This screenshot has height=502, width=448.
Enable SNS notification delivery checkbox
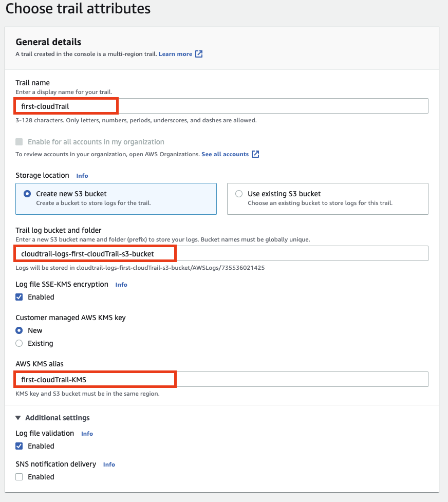(x=19, y=477)
